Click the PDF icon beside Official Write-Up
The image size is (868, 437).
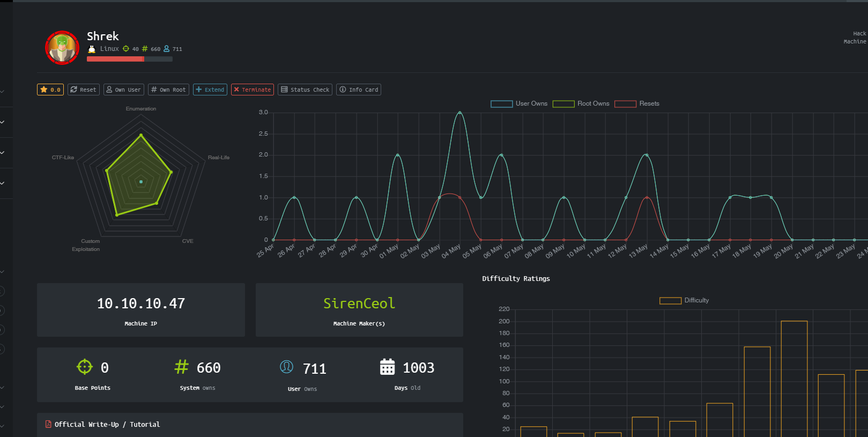point(48,424)
